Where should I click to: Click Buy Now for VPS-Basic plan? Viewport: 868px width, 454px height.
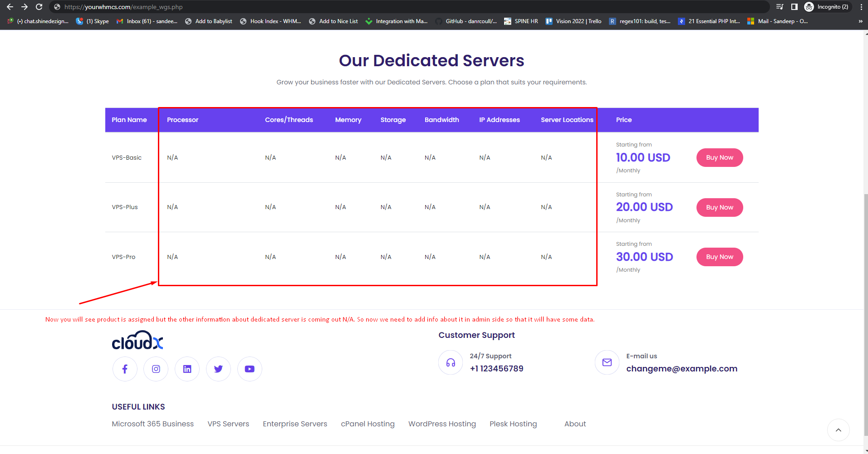(x=719, y=157)
